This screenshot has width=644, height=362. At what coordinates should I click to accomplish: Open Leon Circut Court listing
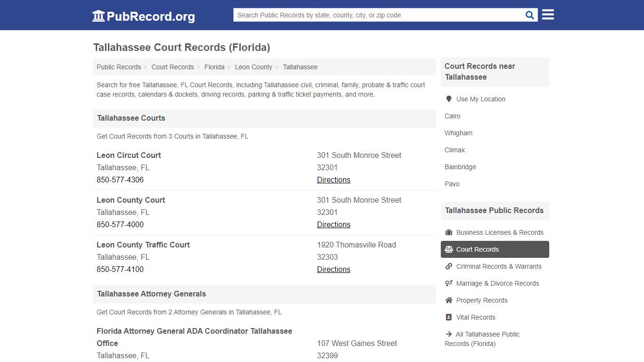tap(129, 155)
